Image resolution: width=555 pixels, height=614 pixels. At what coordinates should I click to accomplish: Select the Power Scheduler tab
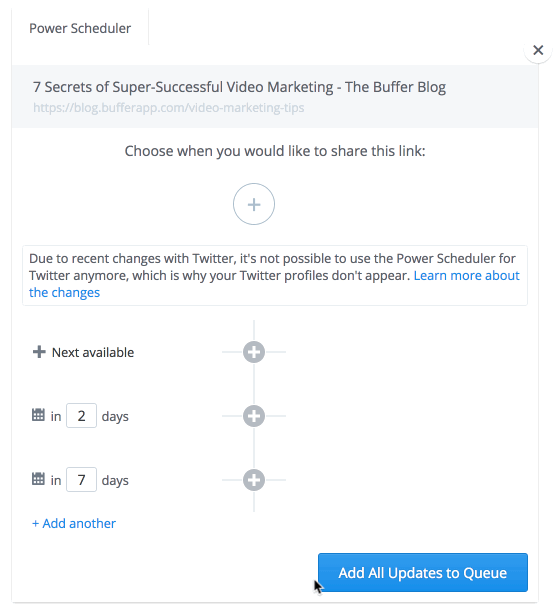(x=80, y=28)
